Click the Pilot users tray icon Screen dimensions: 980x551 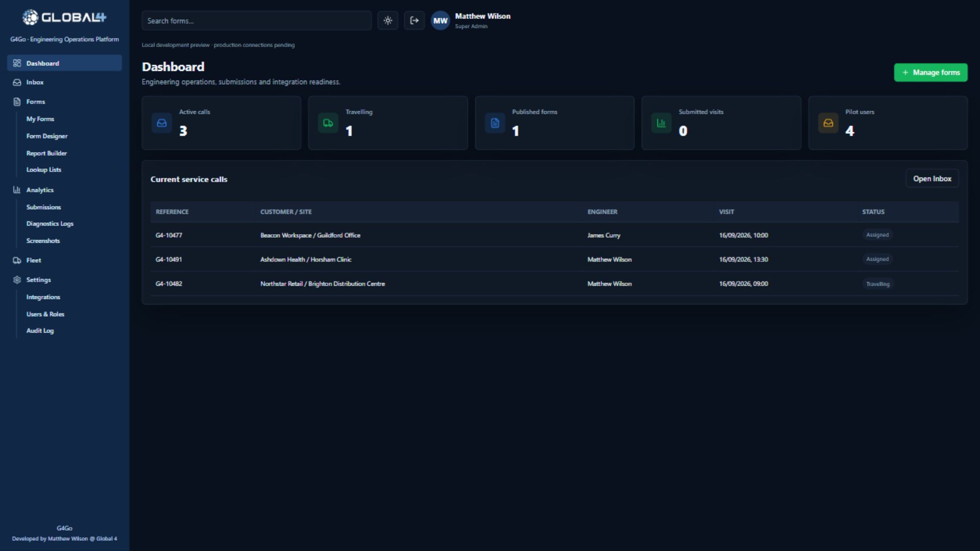pyautogui.click(x=828, y=123)
